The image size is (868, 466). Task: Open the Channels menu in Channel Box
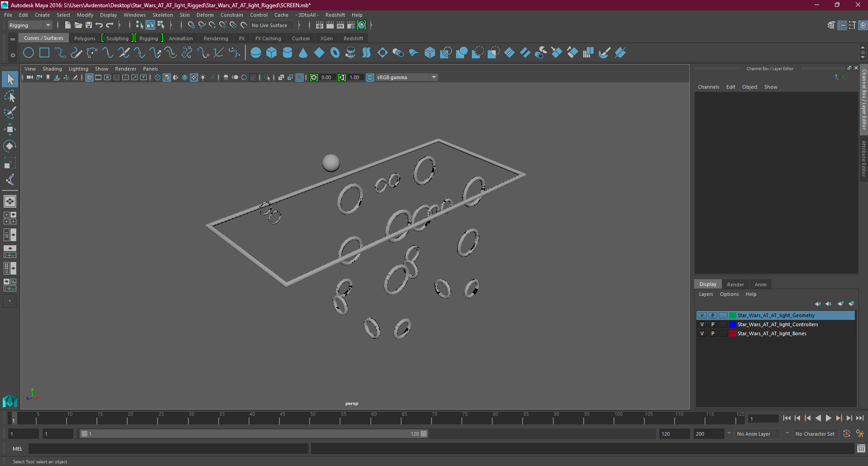coord(708,87)
